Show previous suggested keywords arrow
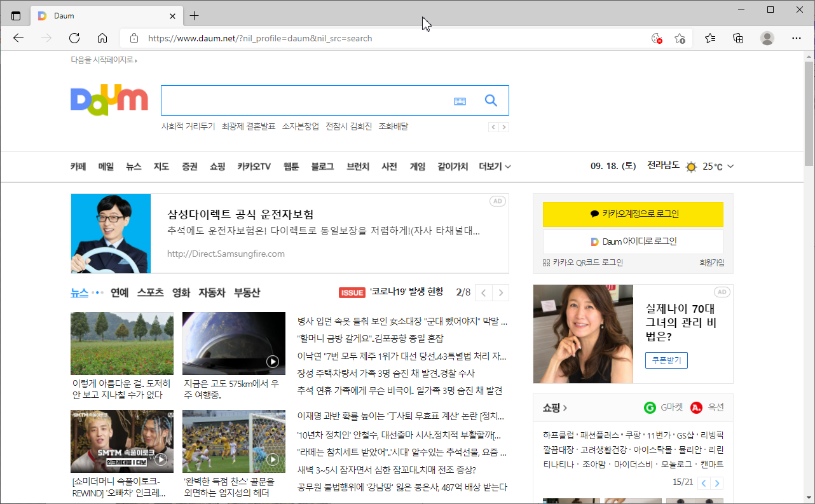The image size is (815, 504). coord(493,127)
